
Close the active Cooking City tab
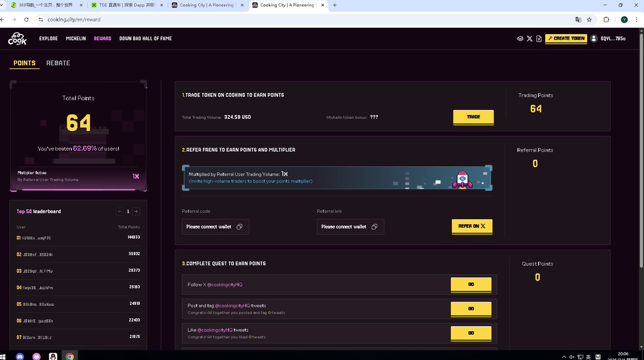pos(323,5)
